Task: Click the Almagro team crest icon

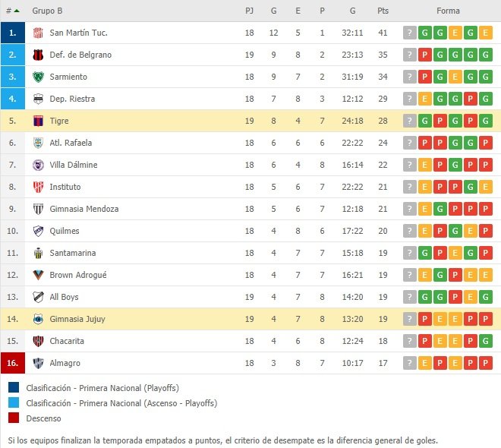Action: coord(38,363)
